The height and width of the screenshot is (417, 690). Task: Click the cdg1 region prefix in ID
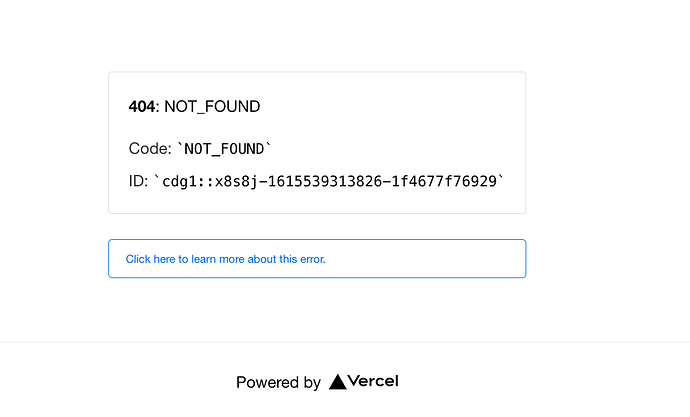tap(179, 182)
